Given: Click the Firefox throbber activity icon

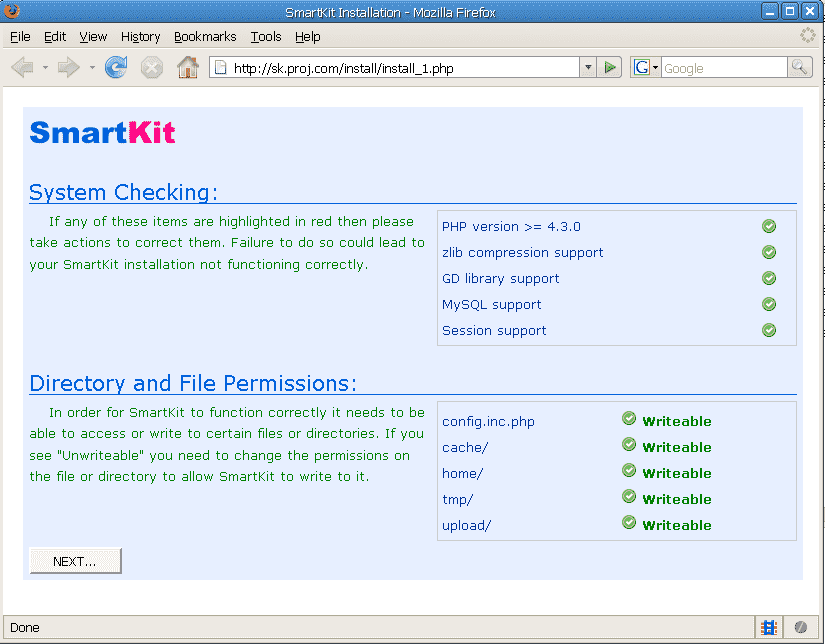Looking at the screenshot, I should coord(808,35).
